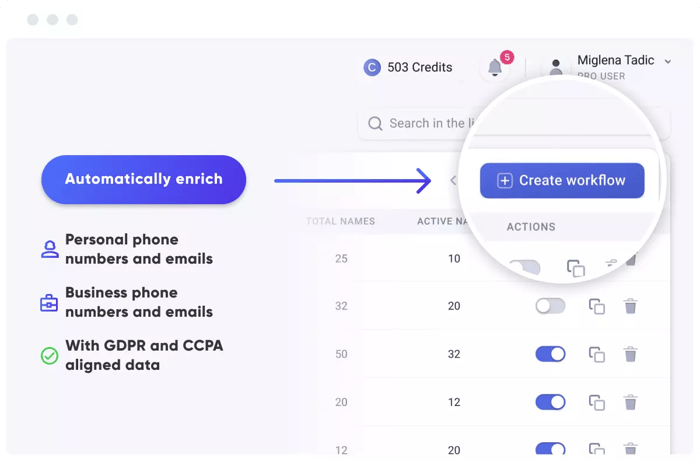Copy the workflow with 50 total names
Image resolution: width=700 pixels, height=462 pixels.
[x=597, y=354]
